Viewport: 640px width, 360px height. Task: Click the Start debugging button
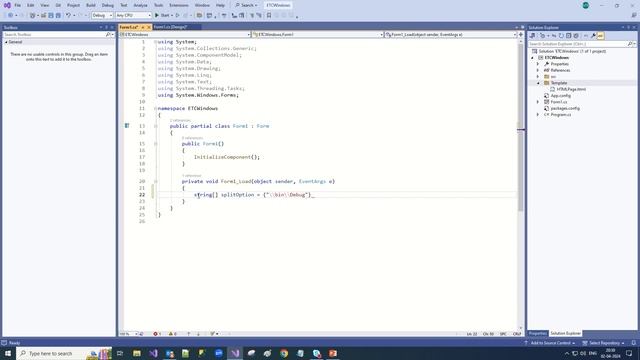[x=162, y=16]
